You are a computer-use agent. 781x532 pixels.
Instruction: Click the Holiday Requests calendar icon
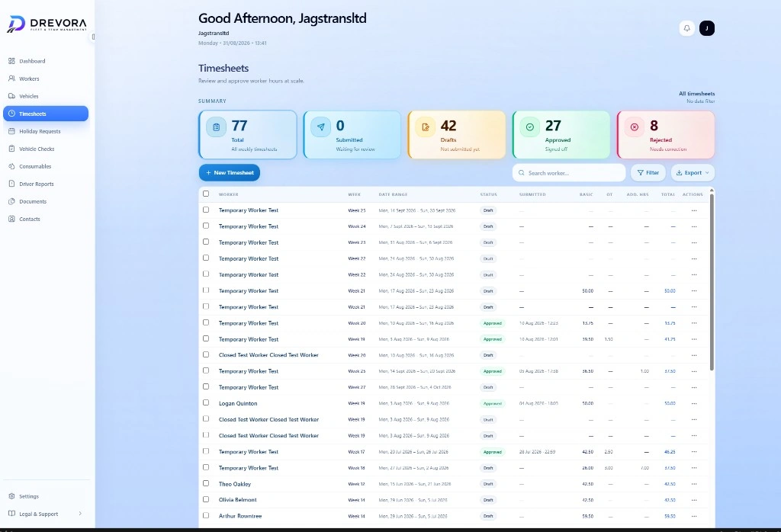click(11, 131)
